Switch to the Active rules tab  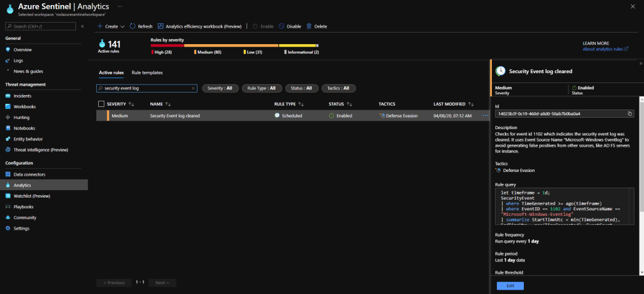[111, 73]
